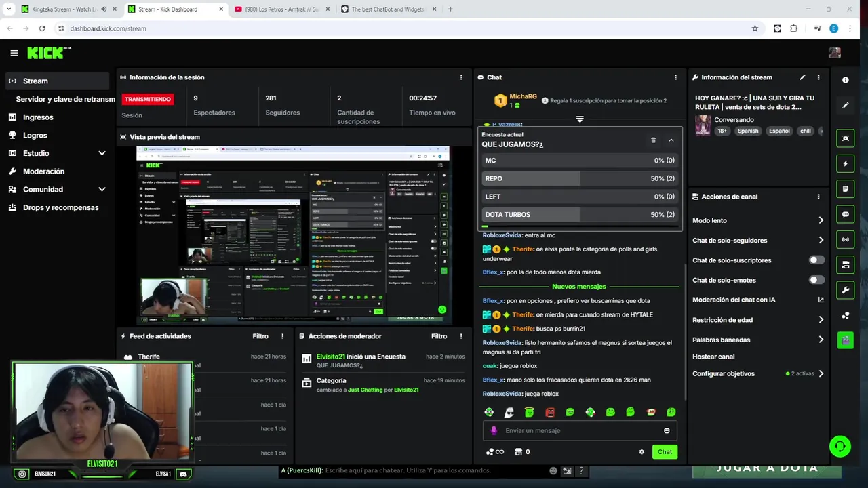Click the KICK logo
Viewport: 868px width, 488px height.
pyautogui.click(x=49, y=53)
